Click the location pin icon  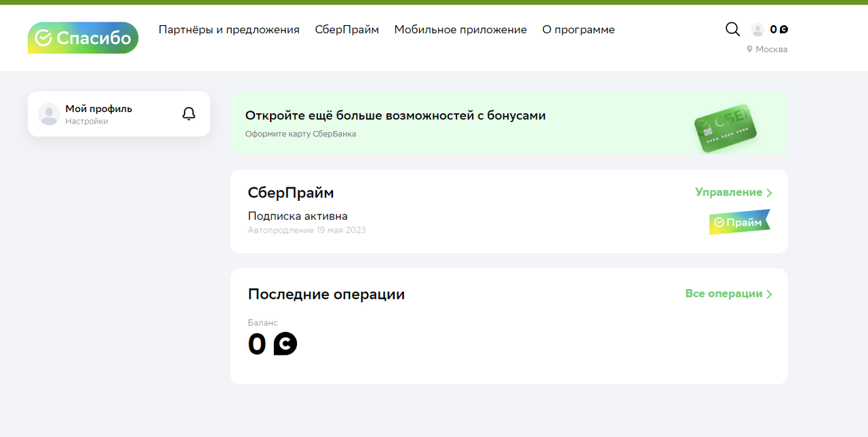750,50
